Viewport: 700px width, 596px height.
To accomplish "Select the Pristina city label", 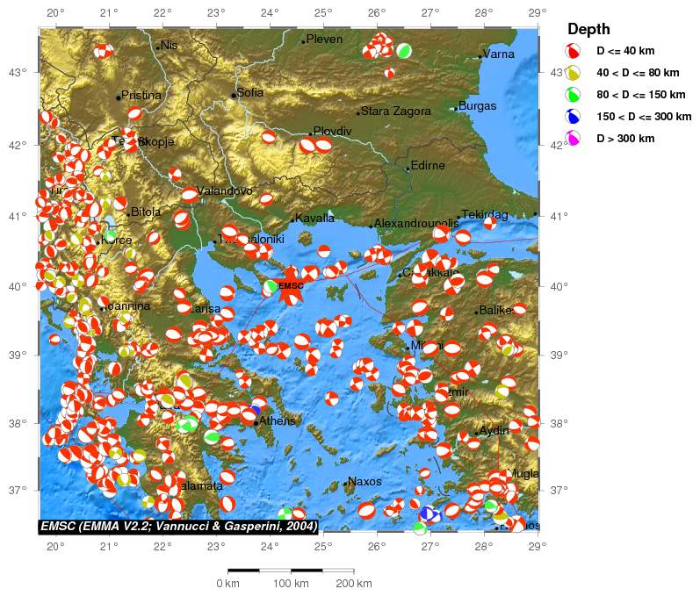I will (x=141, y=95).
